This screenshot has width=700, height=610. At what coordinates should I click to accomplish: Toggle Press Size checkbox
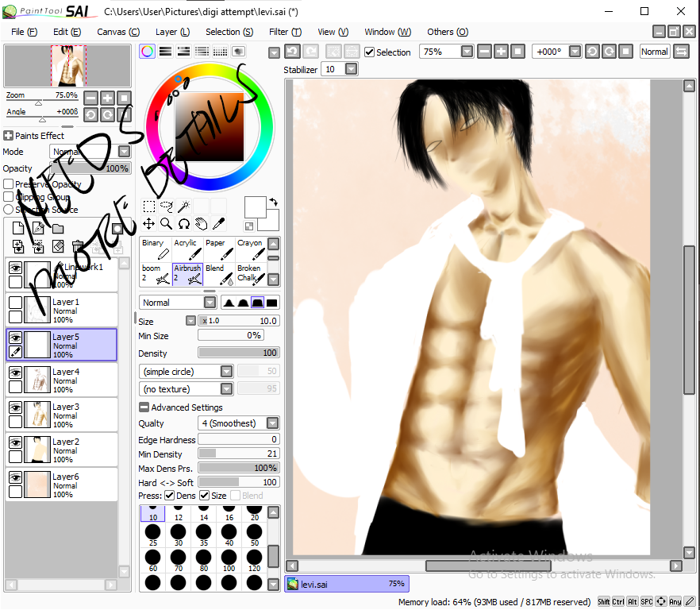(x=204, y=495)
